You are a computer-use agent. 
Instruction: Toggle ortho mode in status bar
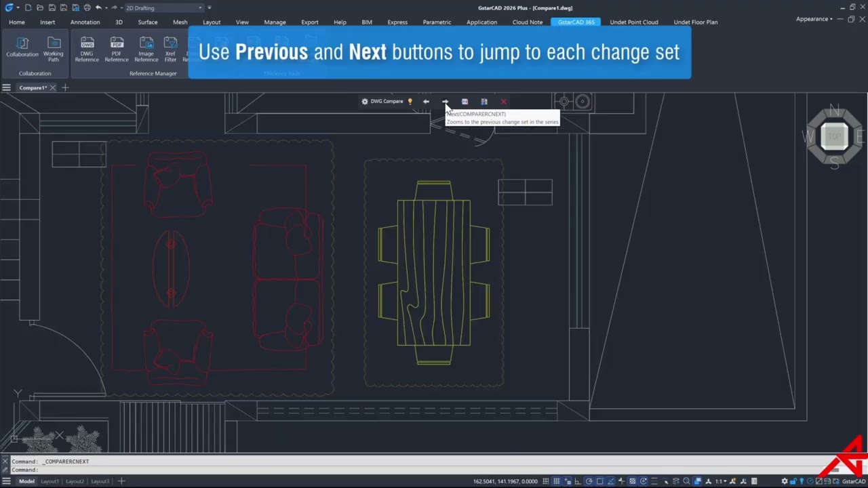pyautogui.click(x=578, y=481)
